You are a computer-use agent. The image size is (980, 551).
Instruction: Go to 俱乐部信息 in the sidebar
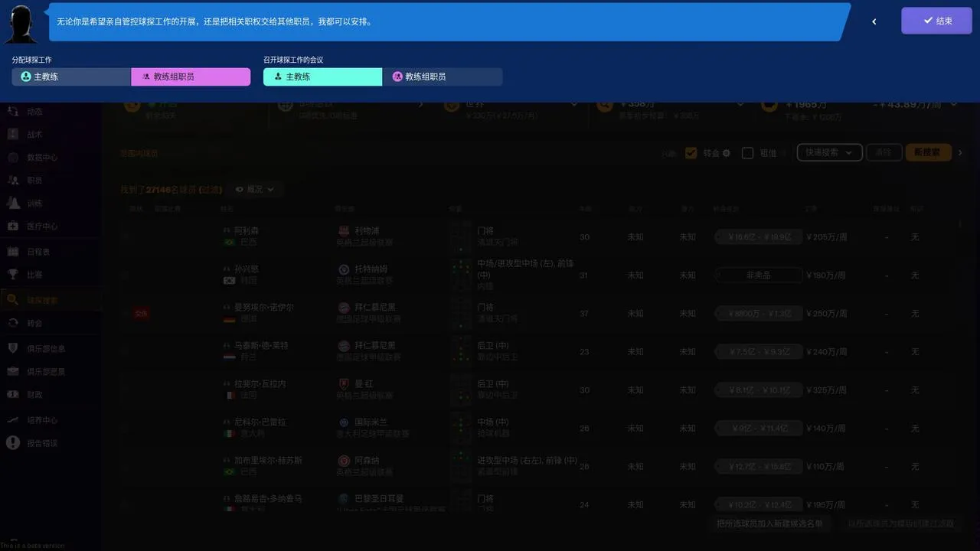(x=51, y=348)
